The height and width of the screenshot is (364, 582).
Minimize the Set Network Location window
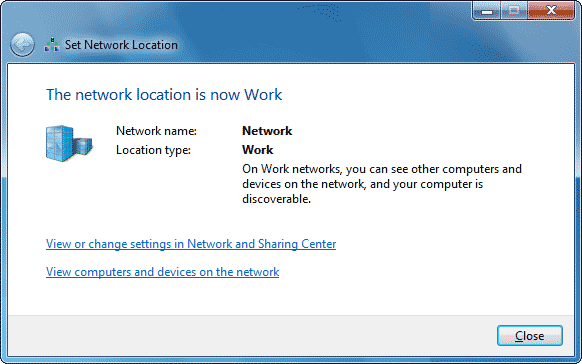(x=487, y=11)
